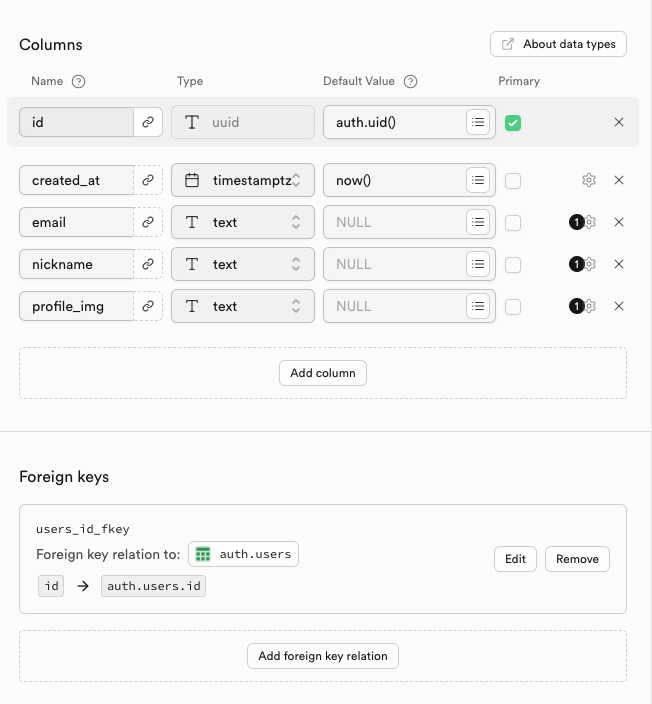Expand the text type dropdown for email
This screenshot has height=704, width=652.
[243, 222]
